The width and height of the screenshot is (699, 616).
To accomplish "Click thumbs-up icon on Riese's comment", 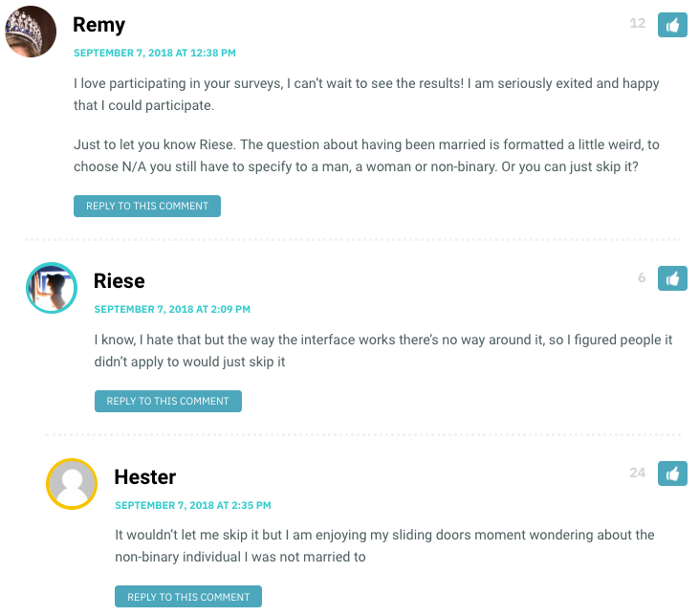I will (672, 278).
